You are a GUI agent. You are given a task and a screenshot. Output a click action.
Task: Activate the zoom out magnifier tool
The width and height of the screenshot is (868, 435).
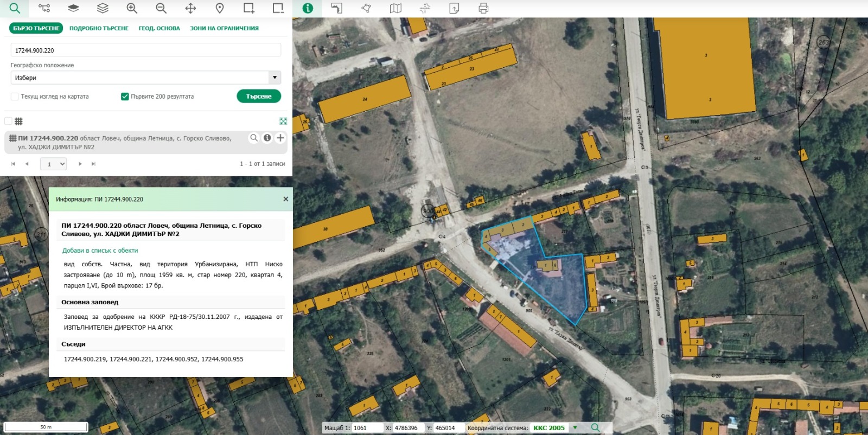coord(161,8)
